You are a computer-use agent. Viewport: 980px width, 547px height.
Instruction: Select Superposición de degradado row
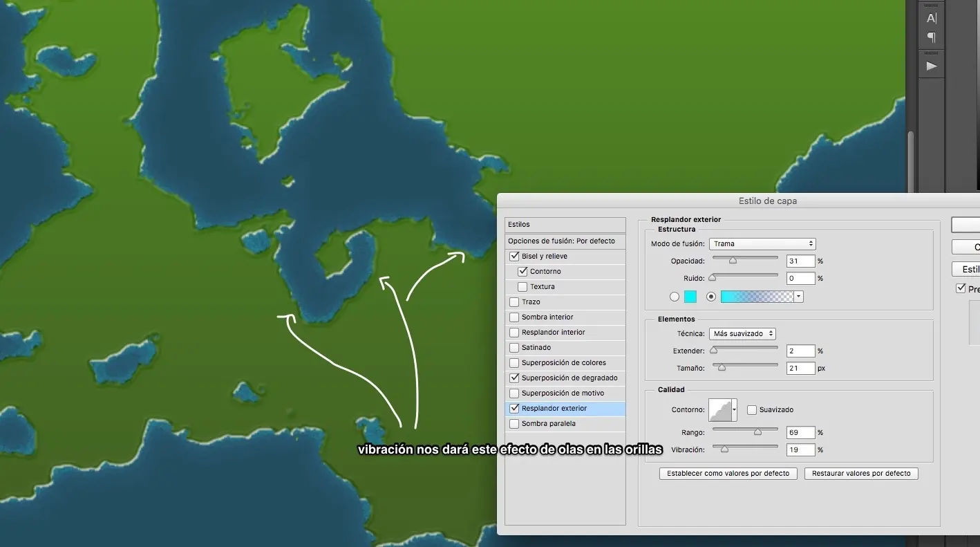click(565, 378)
